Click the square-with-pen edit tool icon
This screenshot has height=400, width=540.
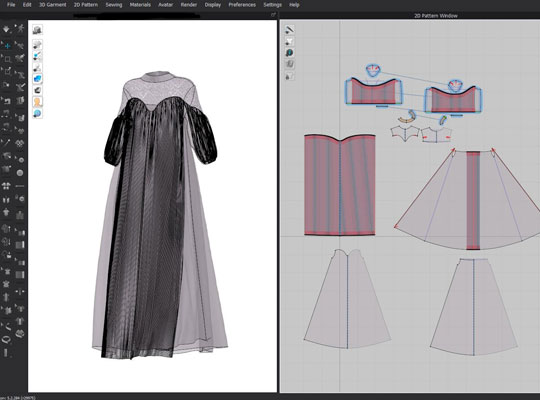[x=7, y=71]
